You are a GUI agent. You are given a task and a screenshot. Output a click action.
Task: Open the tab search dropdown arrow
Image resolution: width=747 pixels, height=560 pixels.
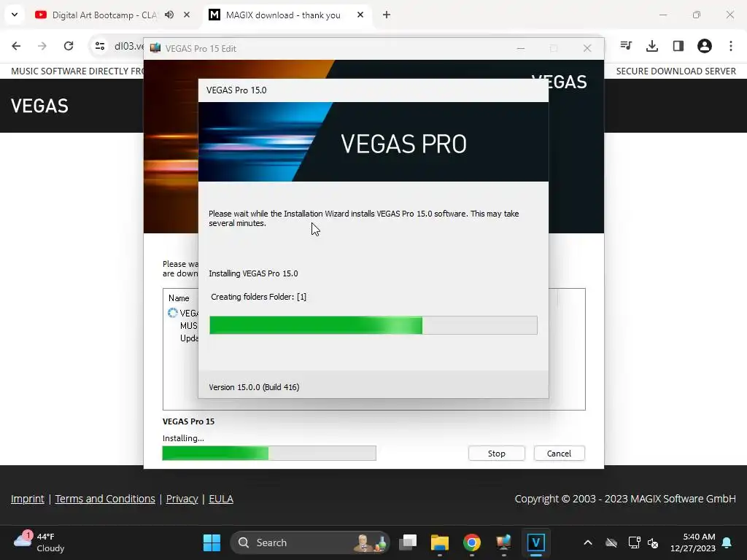point(15,15)
